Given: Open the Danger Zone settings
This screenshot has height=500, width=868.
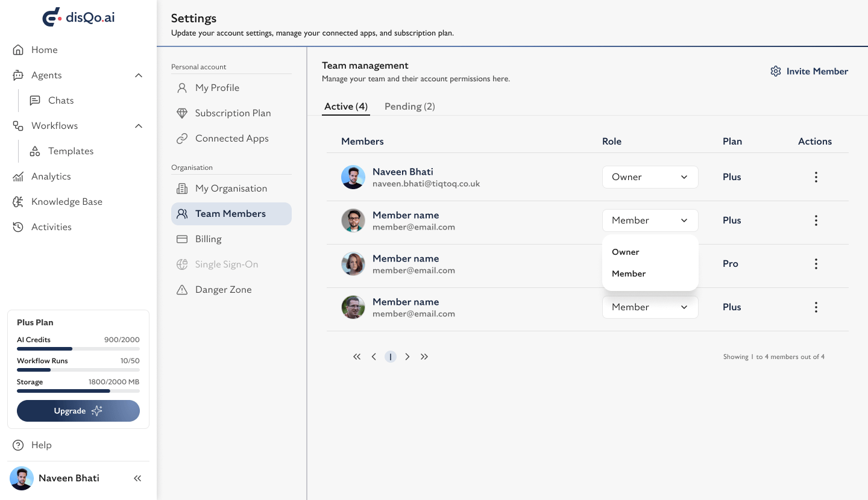Looking at the screenshot, I should [231, 290].
